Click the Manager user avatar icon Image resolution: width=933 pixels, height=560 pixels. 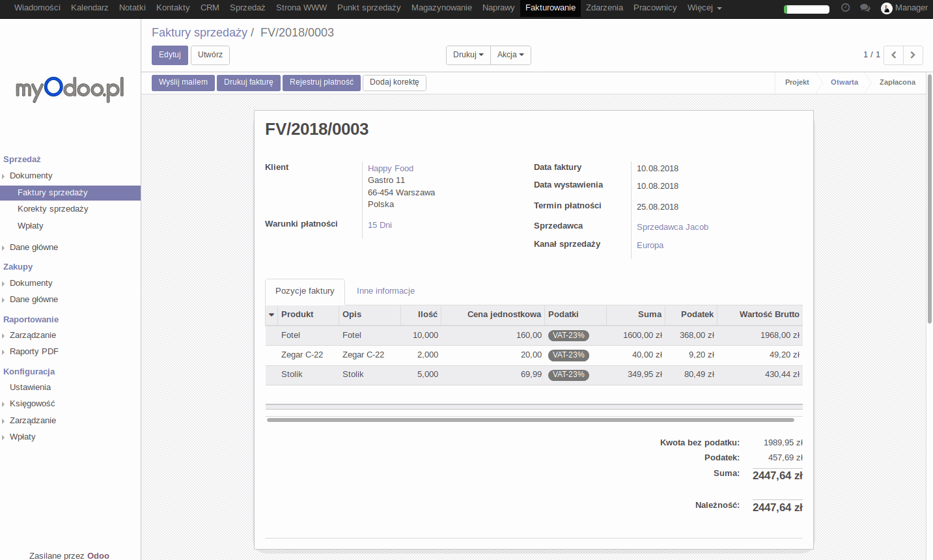(x=886, y=8)
